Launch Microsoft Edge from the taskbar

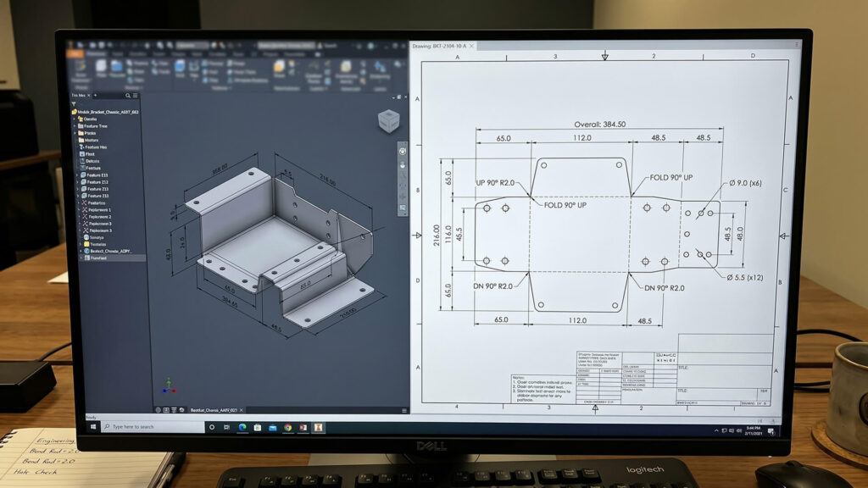click(242, 427)
